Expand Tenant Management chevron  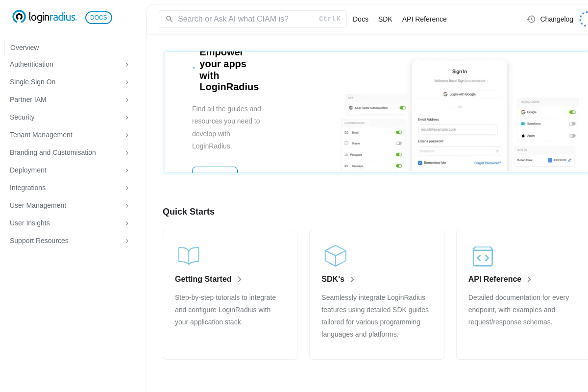pyautogui.click(x=127, y=135)
